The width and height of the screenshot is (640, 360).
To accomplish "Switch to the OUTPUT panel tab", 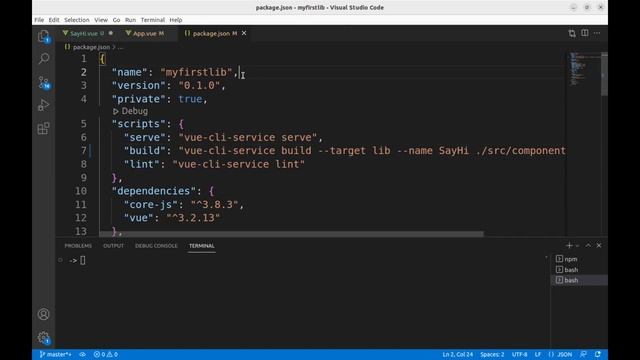I will (x=113, y=246).
